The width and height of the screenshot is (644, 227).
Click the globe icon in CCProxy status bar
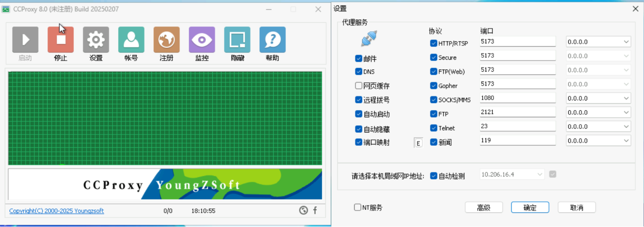[303, 210]
